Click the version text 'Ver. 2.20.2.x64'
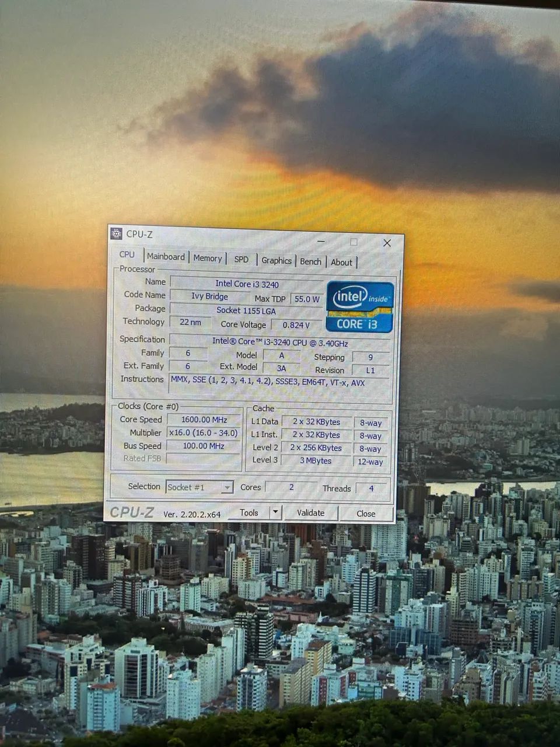This screenshot has width=560, height=747. coord(192,514)
